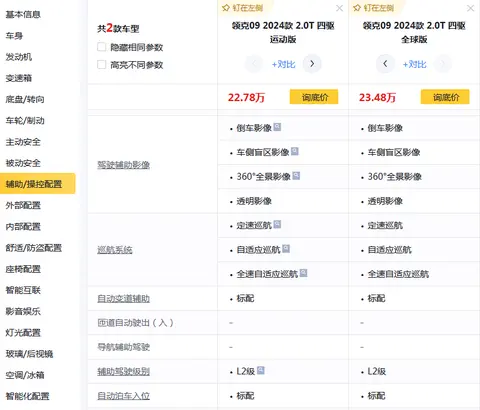
Task: Enable the 隐藏相同参数 checkbox
Action: tap(102, 47)
